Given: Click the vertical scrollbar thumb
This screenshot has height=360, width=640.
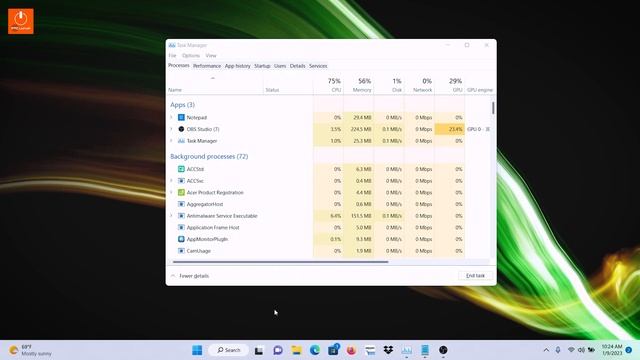Looking at the screenshot, I should (493, 108).
